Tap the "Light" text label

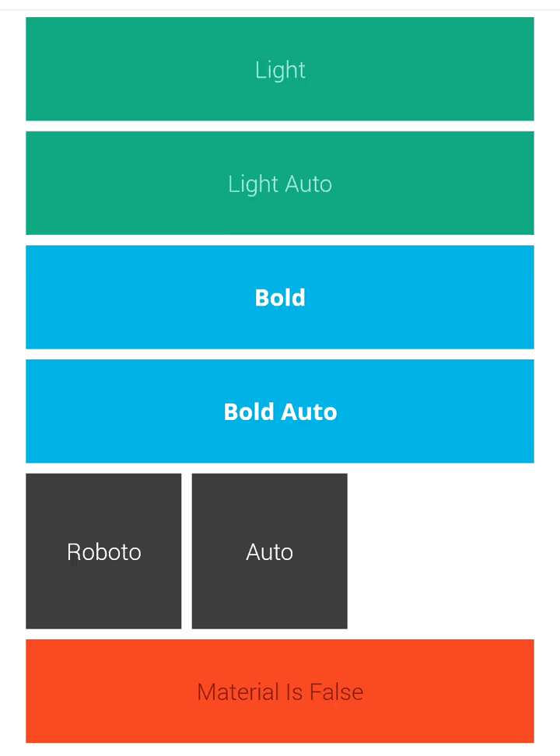(280, 71)
